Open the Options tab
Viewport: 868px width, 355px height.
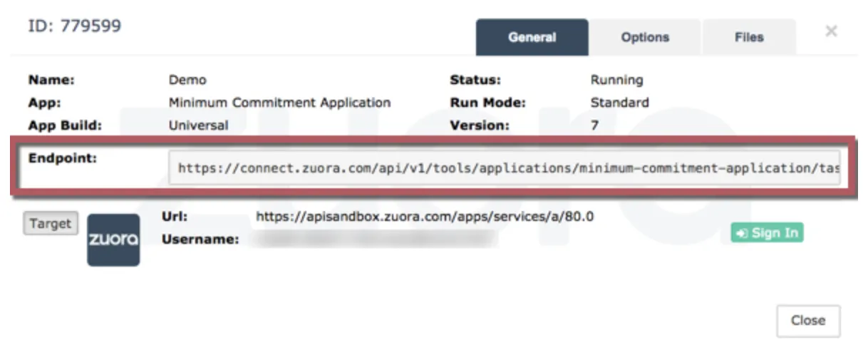[x=645, y=37]
